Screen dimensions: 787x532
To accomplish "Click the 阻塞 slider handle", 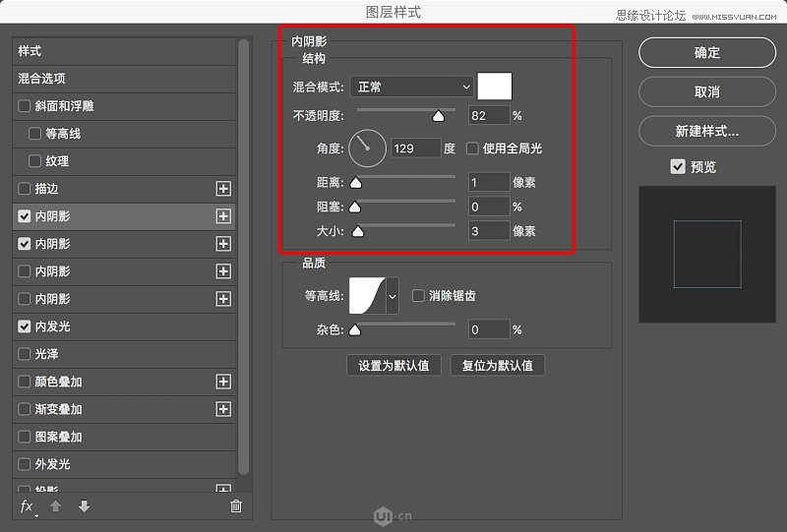I will [355, 207].
